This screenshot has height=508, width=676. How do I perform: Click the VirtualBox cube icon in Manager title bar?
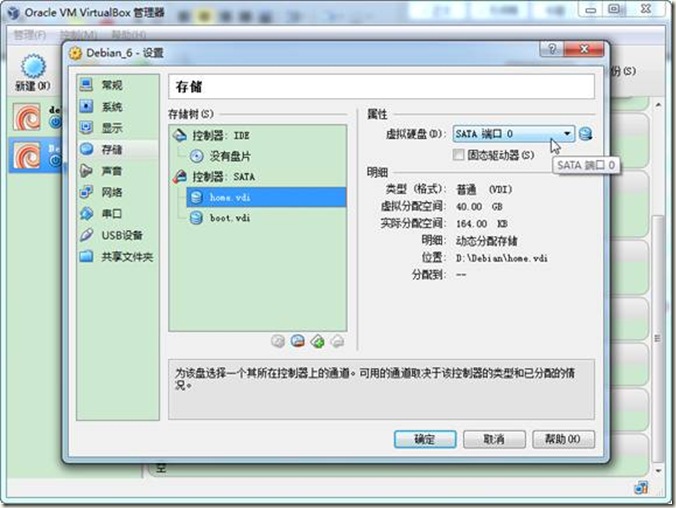13,13
